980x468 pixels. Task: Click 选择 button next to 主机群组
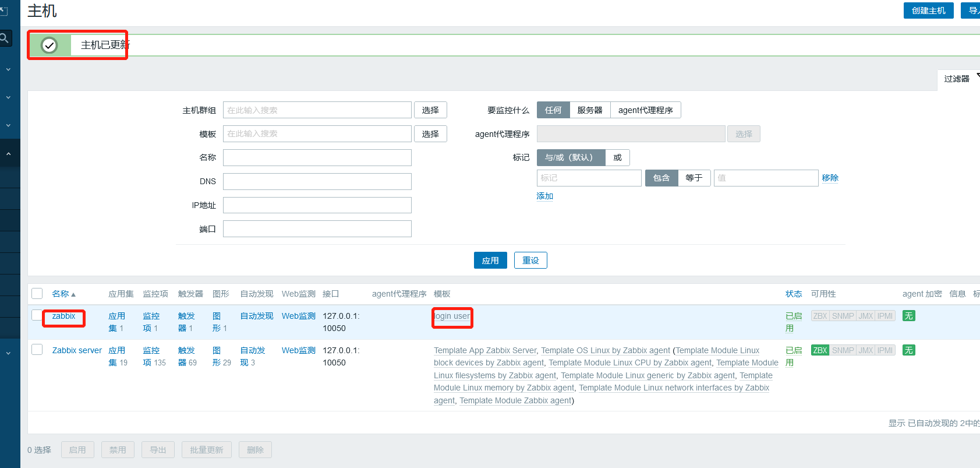[430, 110]
